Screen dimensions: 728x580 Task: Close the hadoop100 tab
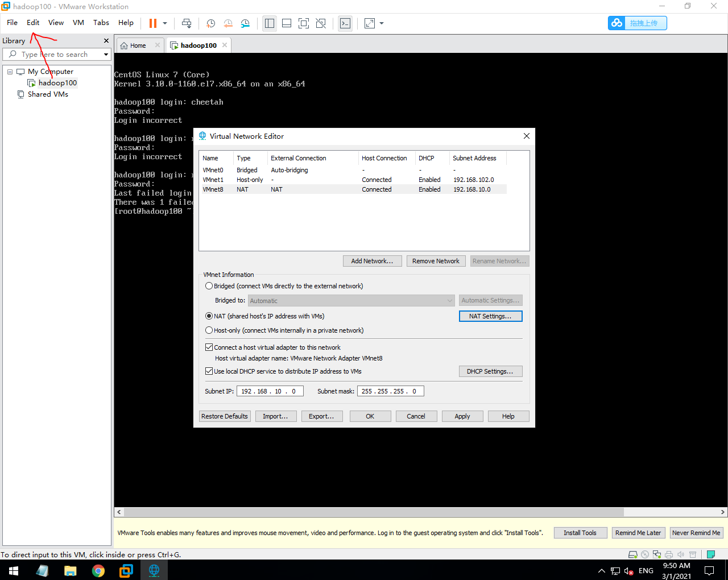coord(225,45)
